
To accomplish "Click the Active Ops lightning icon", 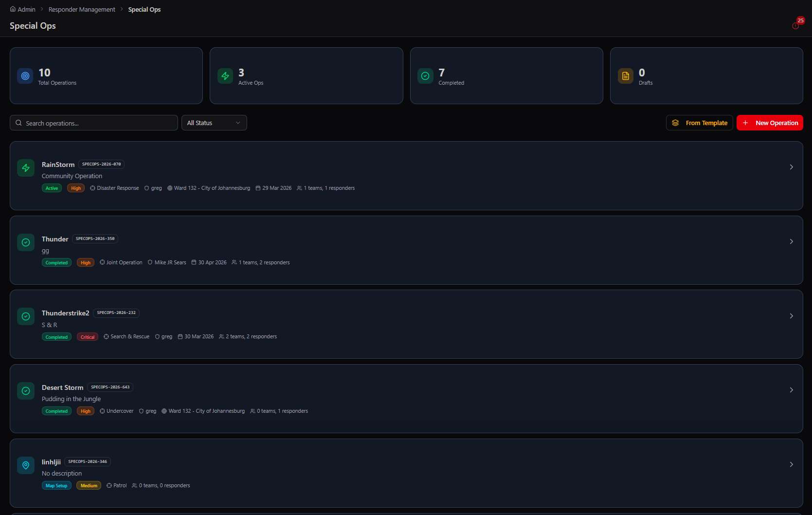I will coord(225,76).
